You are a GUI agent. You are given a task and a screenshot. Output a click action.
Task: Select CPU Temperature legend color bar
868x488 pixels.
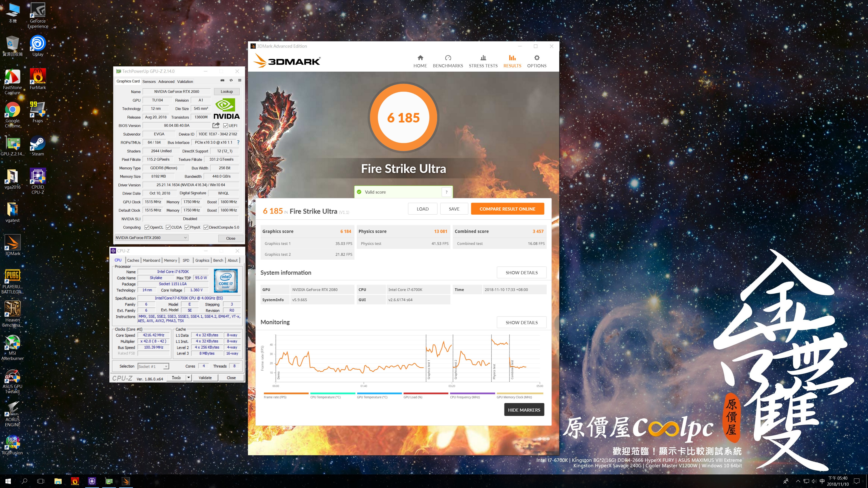[333, 393]
